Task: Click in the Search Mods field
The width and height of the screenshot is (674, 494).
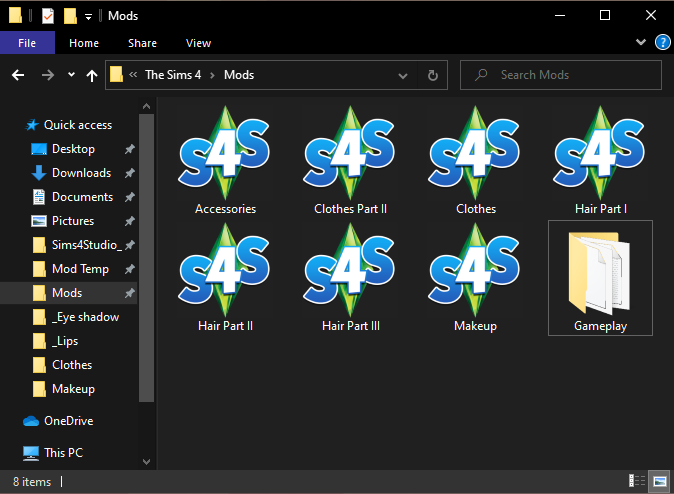Action: click(x=561, y=75)
